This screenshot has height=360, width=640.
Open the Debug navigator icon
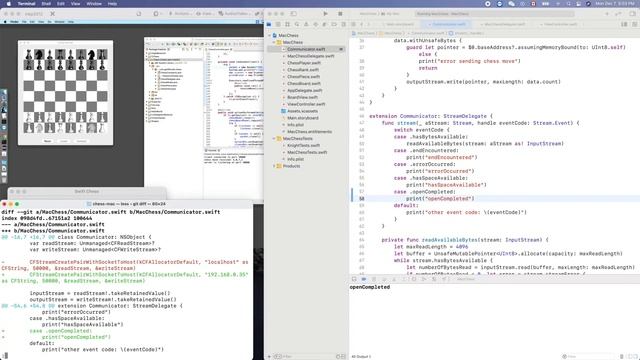coord(325,24)
